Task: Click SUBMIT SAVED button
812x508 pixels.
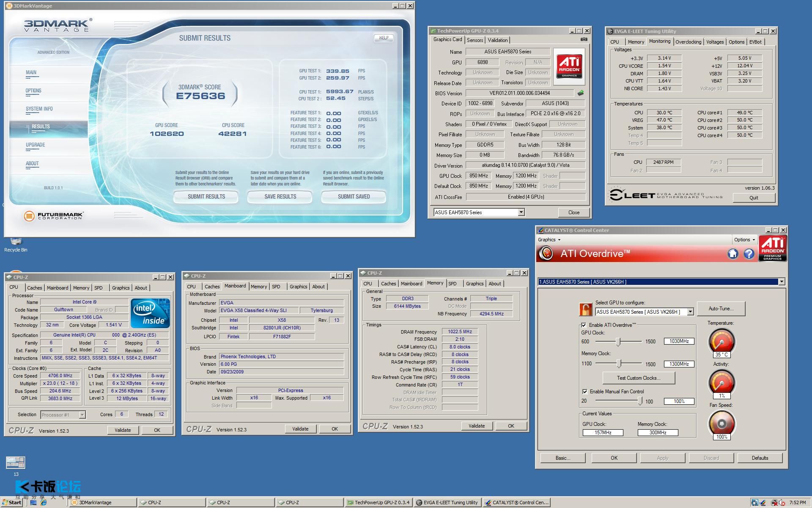Action: 354,197
